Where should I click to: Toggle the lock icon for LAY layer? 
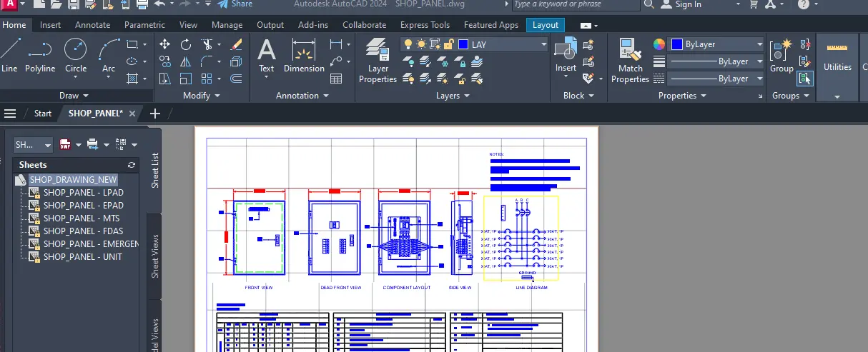(x=448, y=44)
